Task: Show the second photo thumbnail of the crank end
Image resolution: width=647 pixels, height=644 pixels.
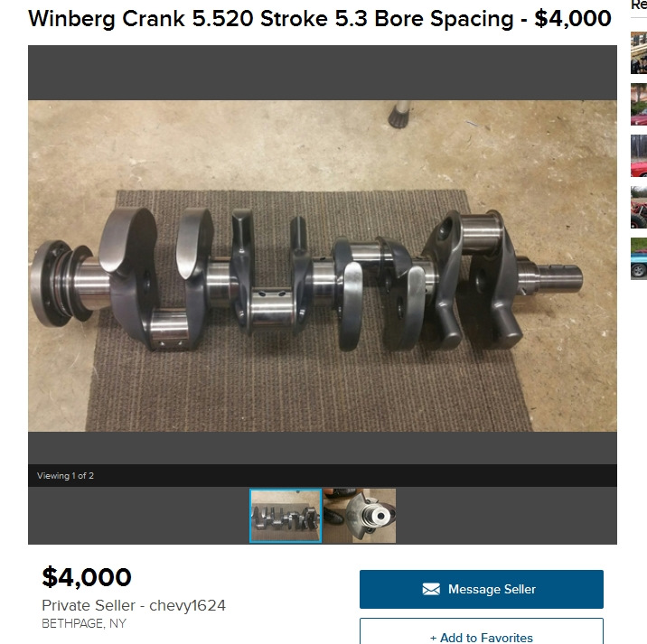Action: [x=360, y=516]
